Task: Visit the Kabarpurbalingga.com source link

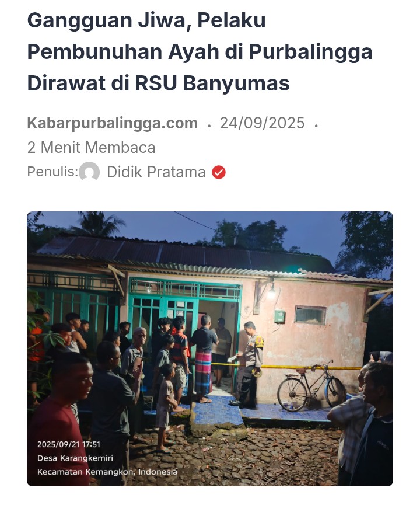Action: 112,123
